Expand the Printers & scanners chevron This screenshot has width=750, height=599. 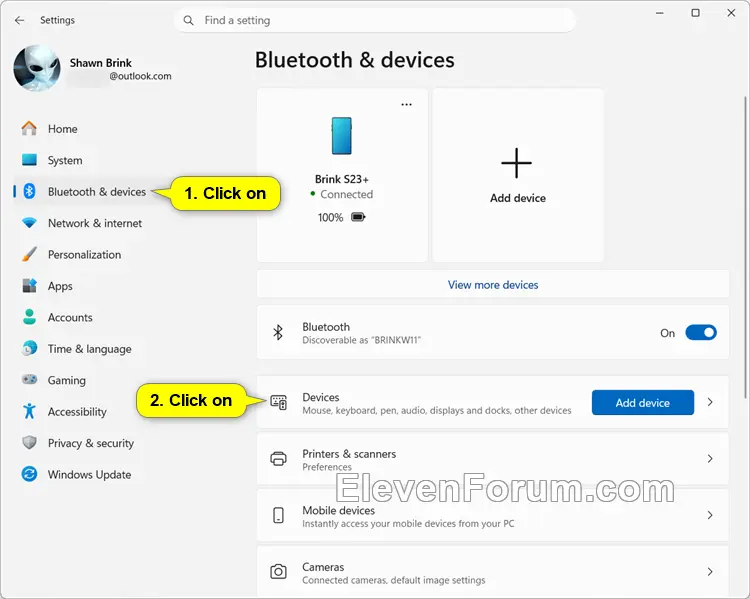[x=710, y=459]
